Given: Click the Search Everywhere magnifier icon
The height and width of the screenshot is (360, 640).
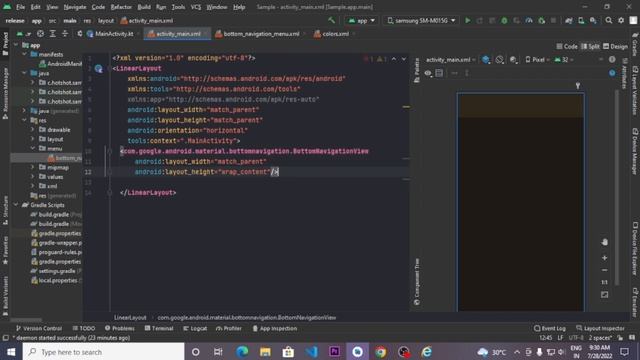Looking at the screenshot, I should [x=609, y=20].
